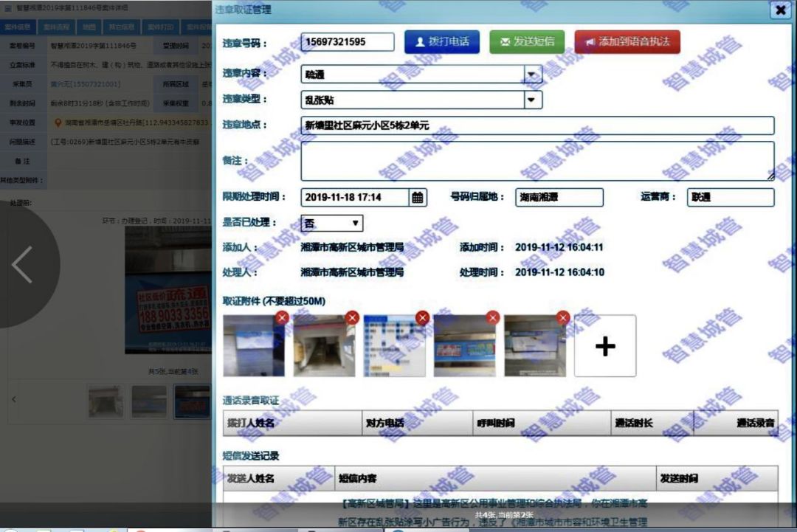Close the 违章取证管理 dialog
Screen dimensions: 797x532
coord(780,10)
